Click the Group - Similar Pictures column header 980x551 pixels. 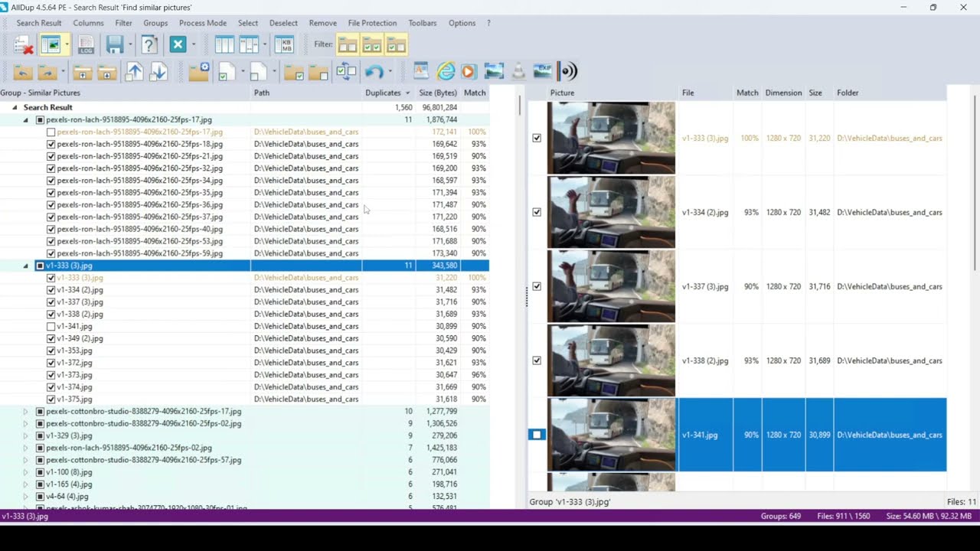click(x=126, y=93)
